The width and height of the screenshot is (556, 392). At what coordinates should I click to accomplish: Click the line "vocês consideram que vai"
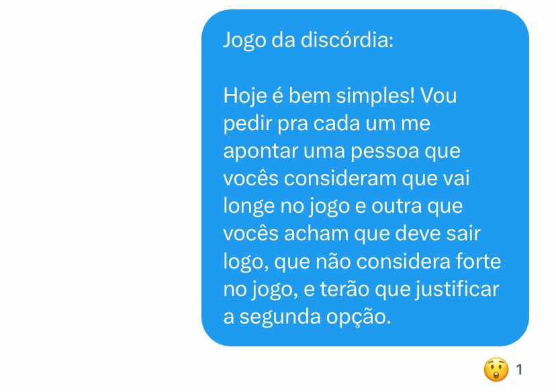pos(346,179)
